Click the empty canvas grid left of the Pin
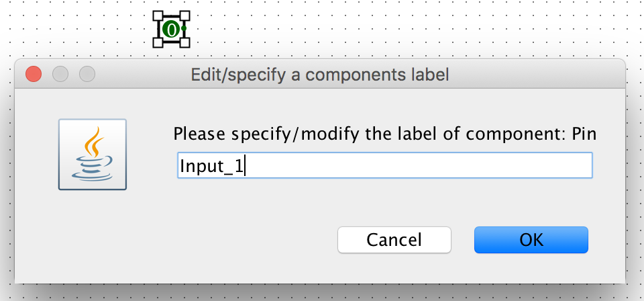 80,29
